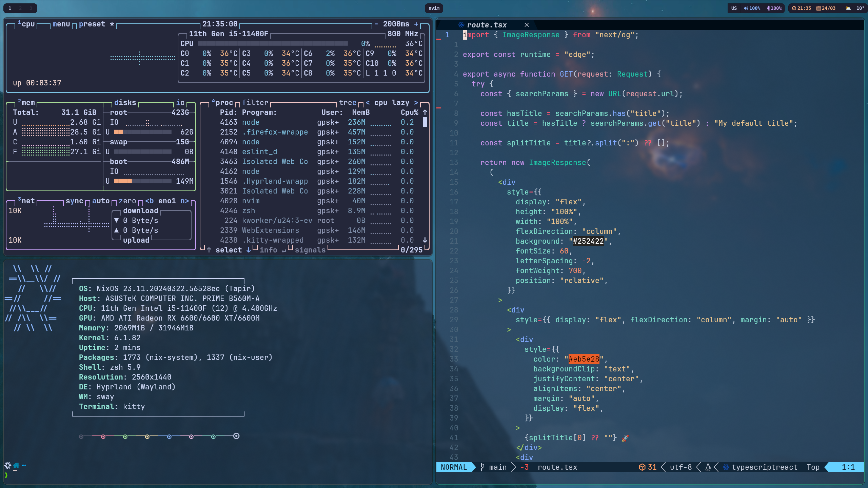Click the scroll-down arrow in process list
868x488 pixels.
point(425,240)
